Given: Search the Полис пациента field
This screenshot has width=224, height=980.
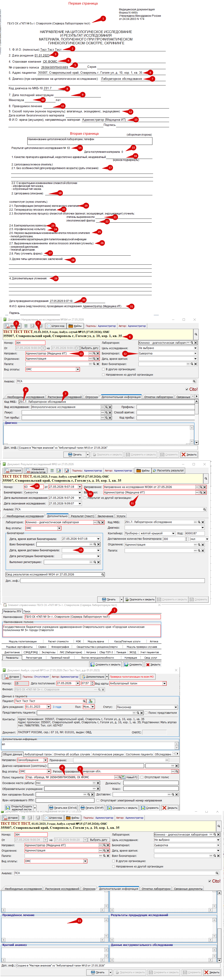Looking at the screenshot, I should coord(120,777).
